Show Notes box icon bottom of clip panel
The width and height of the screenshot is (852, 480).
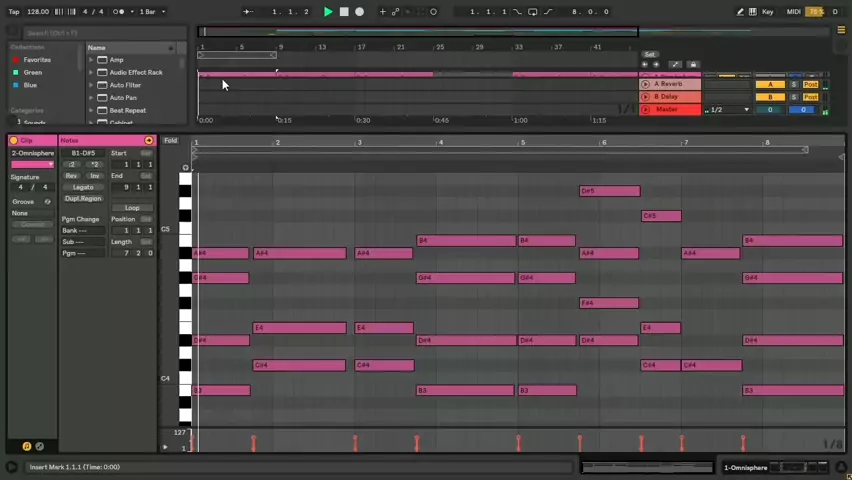(27, 446)
